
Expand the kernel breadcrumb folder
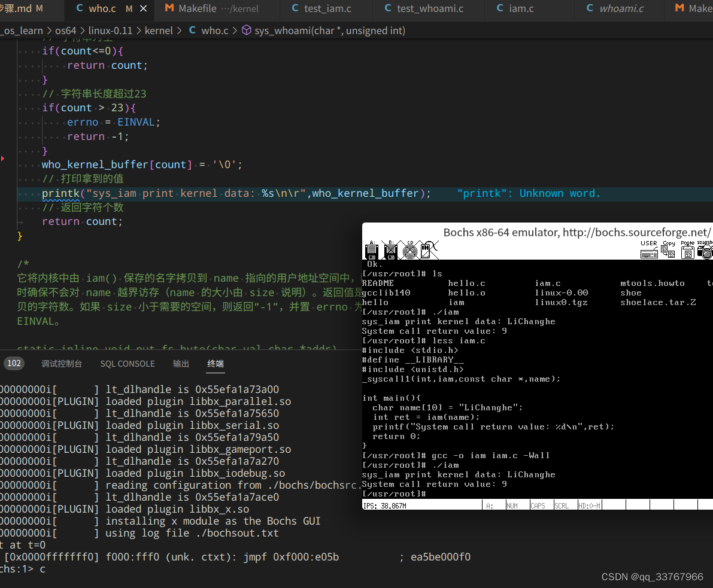[159, 31]
